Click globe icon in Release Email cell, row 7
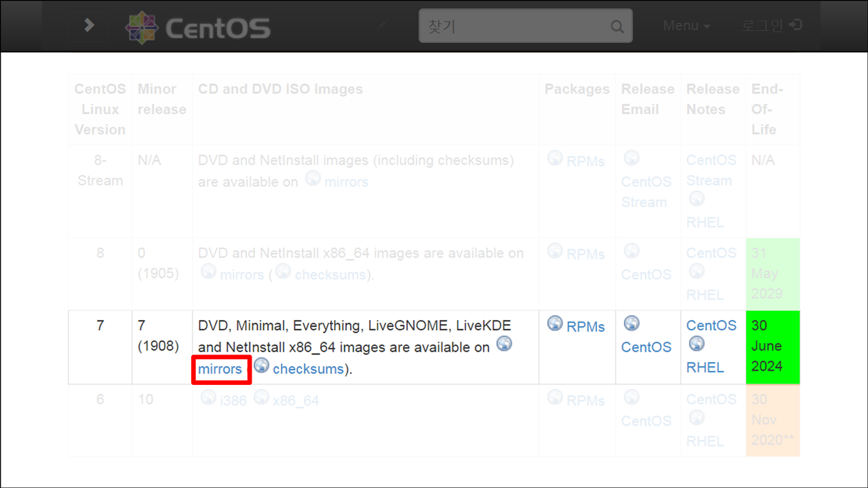Viewport: 868px width, 488px height. (631, 323)
